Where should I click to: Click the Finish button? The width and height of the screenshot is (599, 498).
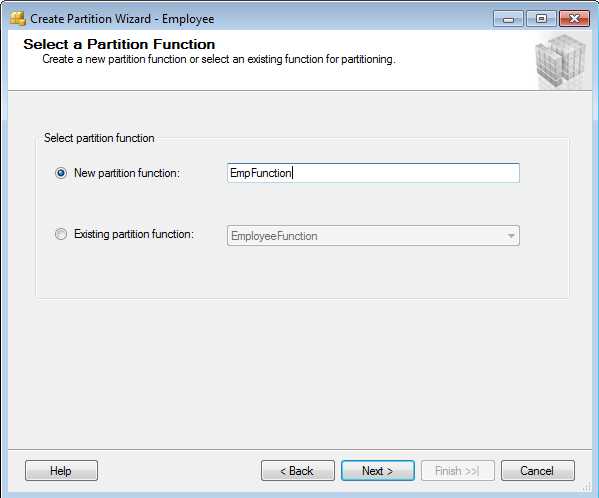pos(457,471)
